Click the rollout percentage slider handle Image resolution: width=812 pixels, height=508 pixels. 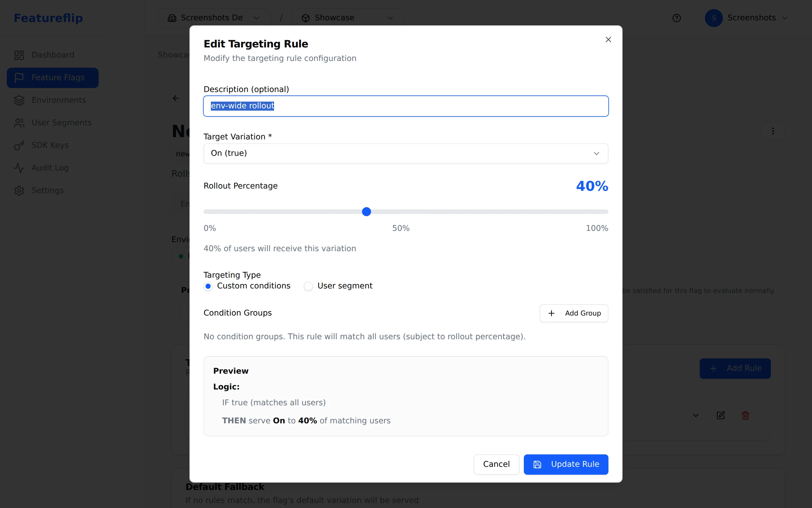point(367,212)
